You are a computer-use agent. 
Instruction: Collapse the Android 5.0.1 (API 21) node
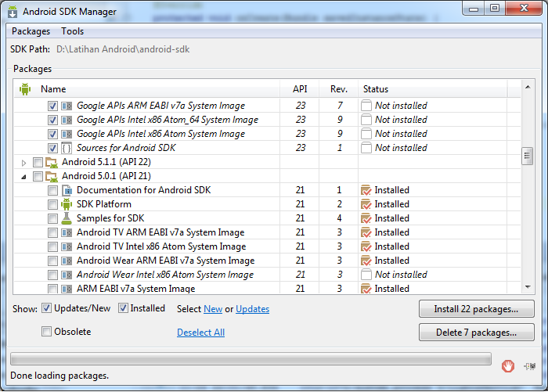point(24,176)
